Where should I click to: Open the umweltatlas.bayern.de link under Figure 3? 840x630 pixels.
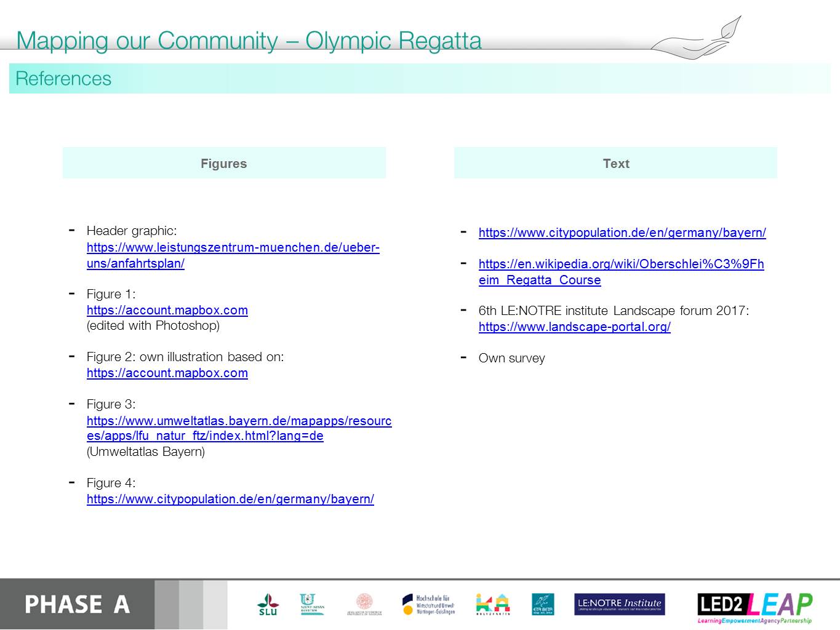click(x=239, y=428)
